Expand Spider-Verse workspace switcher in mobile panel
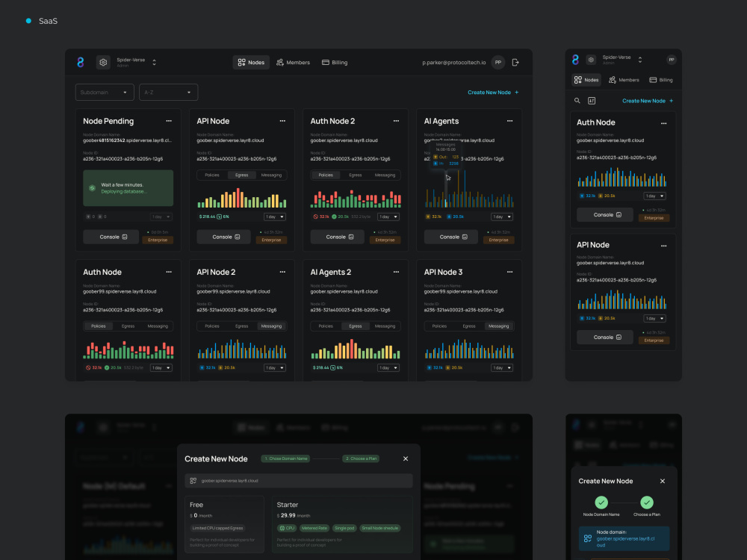 pos(640,60)
